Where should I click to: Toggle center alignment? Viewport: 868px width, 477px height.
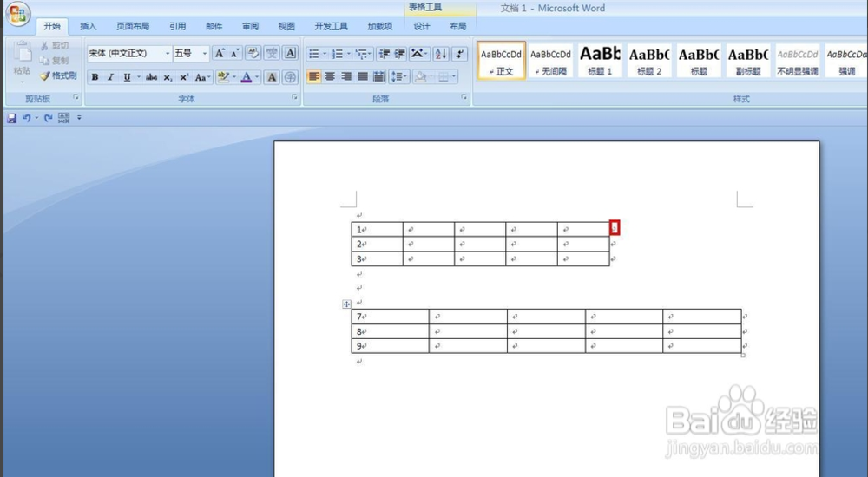pyautogui.click(x=330, y=76)
